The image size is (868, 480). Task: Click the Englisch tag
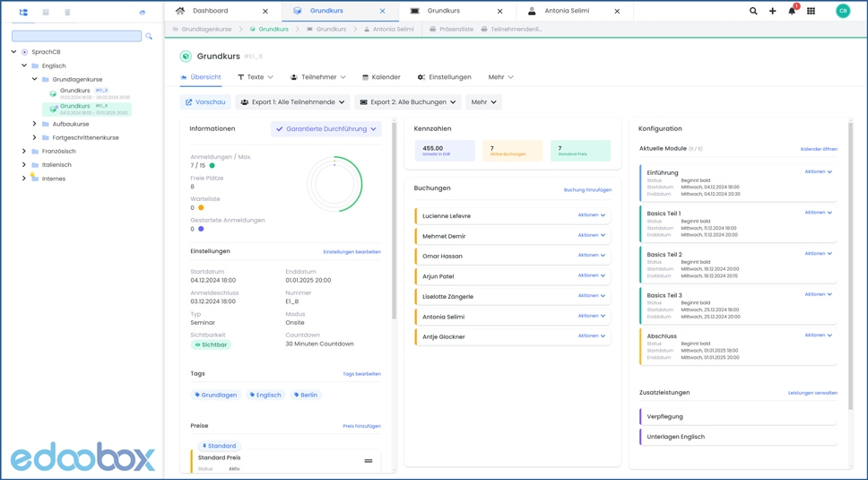pos(265,395)
